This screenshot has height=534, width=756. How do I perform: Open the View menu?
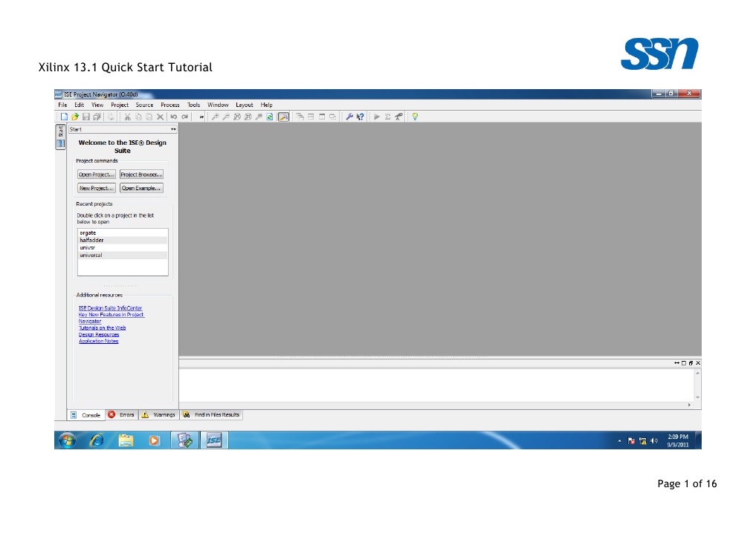pyautogui.click(x=97, y=105)
